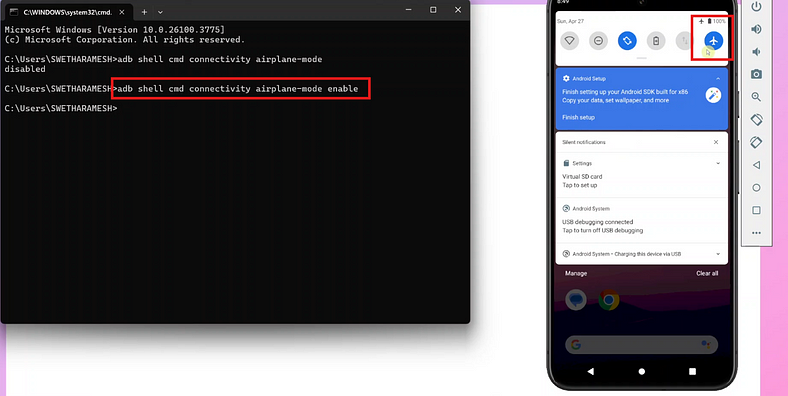Click the emulator toolbar Overview square
The width and height of the screenshot is (788, 396).
click(x=756, y=210)
